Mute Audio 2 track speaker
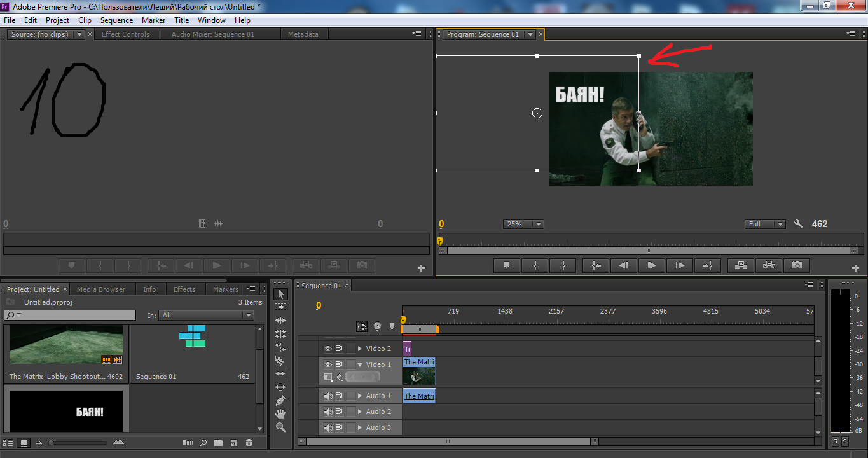 pyautogui.click(x=328, y=412)
